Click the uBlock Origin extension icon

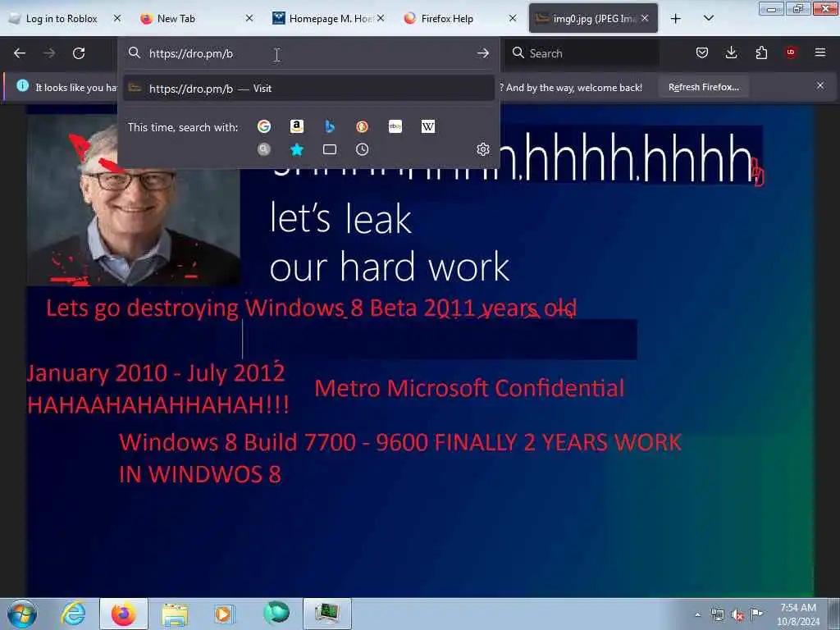tap(791, 52)
